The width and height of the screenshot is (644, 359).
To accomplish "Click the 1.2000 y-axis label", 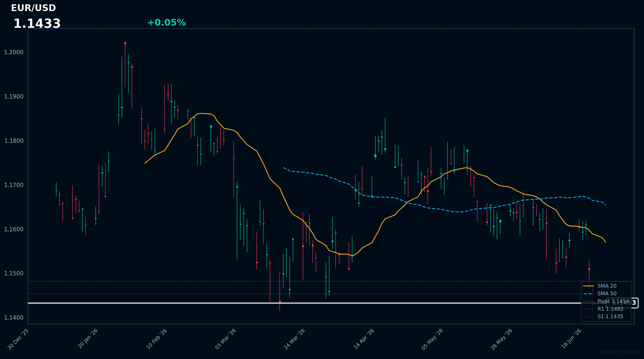I will coord(14,52).
